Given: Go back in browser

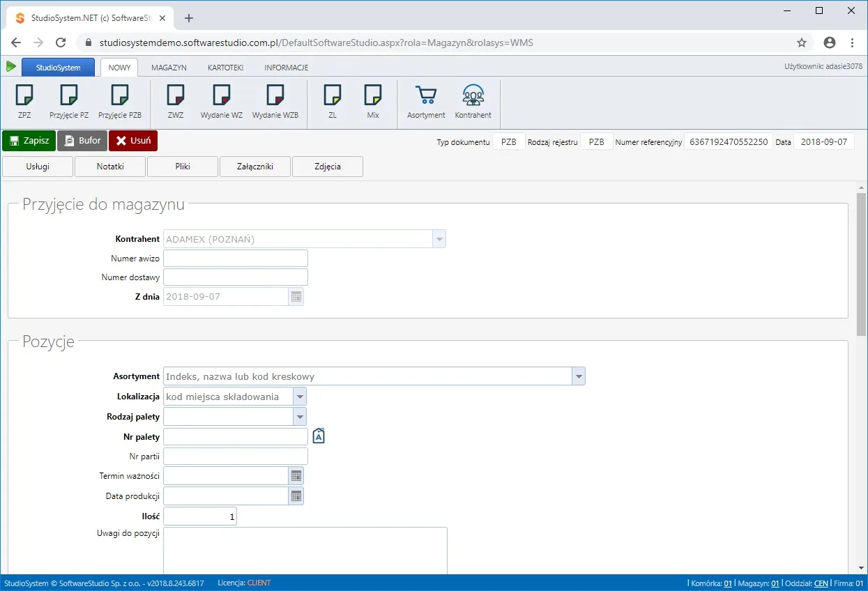Looking at the screenshot, I should click(x=16, y=43).
